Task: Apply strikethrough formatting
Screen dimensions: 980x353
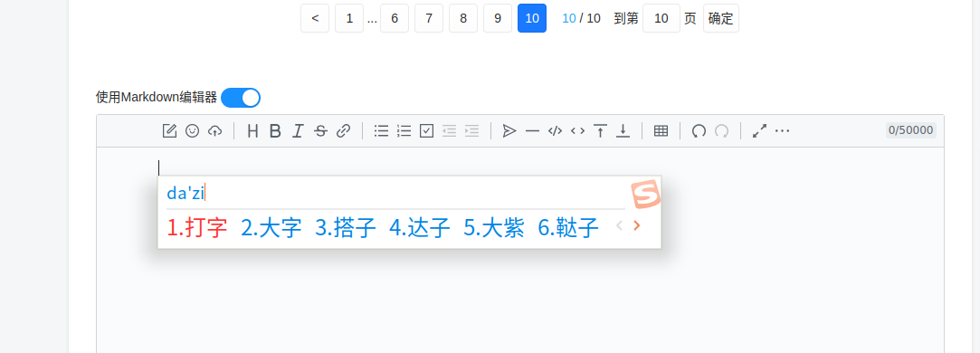Action: (x=320, y=131)
